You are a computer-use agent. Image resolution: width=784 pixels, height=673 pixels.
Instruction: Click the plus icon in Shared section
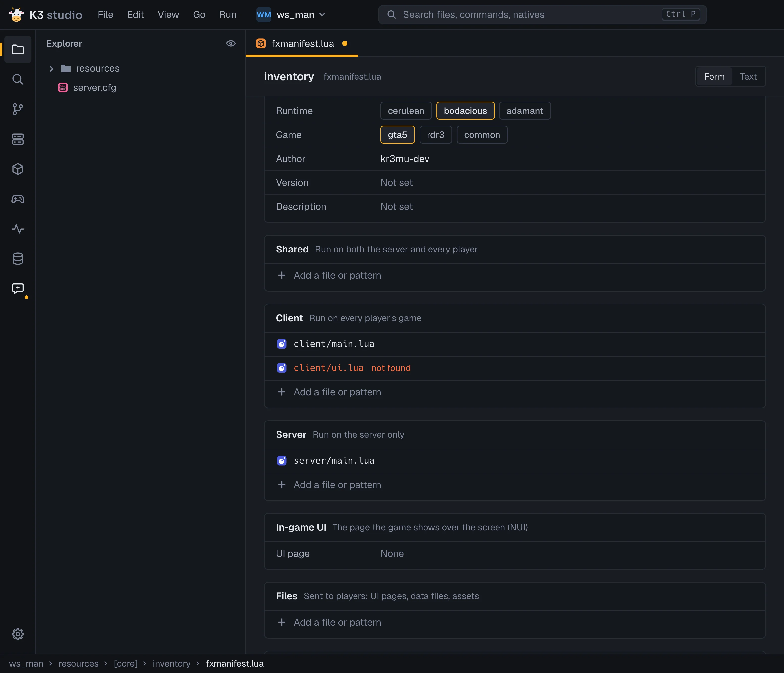282,275
